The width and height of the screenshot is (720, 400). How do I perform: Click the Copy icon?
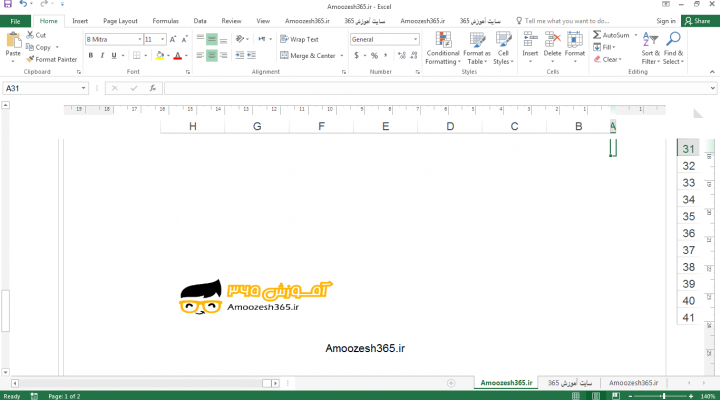pos(30,47)
